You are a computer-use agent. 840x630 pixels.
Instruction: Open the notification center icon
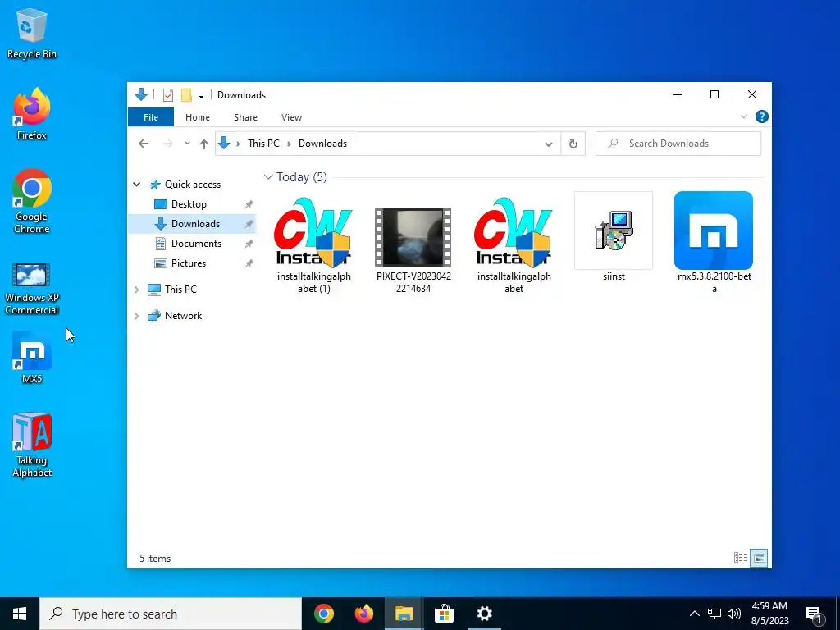(814, 614)
